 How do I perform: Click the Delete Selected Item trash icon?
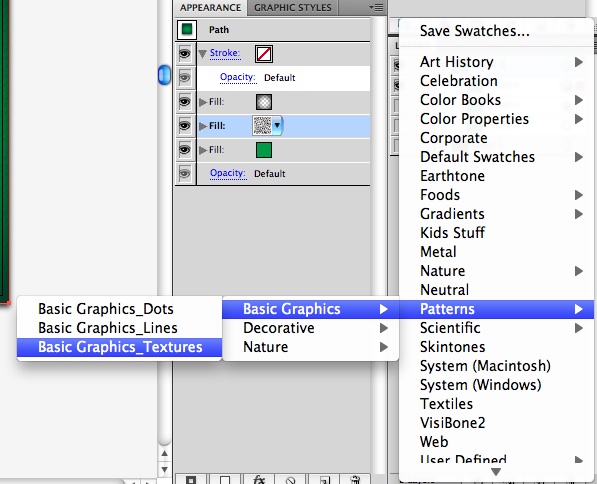[x=355, y=480]
